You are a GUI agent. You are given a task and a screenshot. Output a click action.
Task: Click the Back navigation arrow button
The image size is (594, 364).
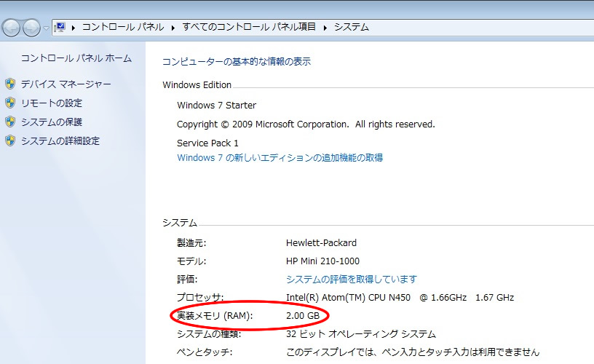point(11,28)
